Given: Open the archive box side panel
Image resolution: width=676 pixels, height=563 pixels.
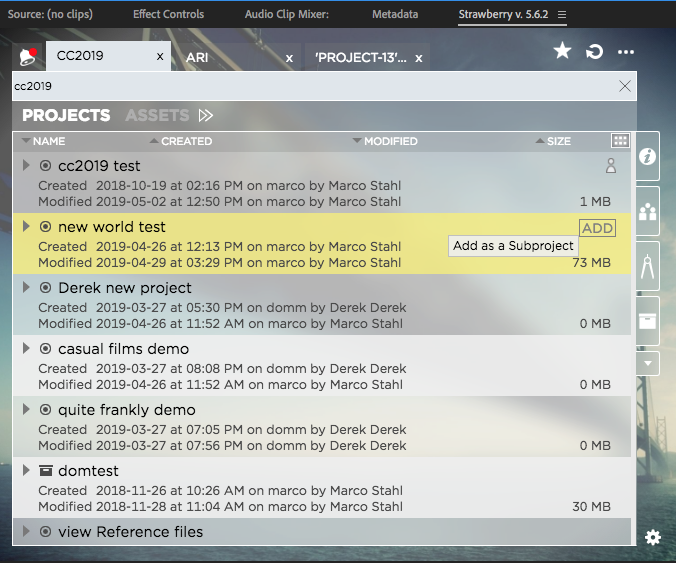Looking at the screenshot, I should pos(647,321).
